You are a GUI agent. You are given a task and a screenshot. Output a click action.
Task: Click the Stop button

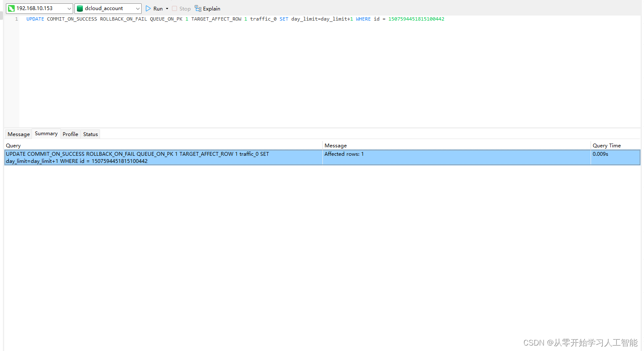(x=181, y=8)
